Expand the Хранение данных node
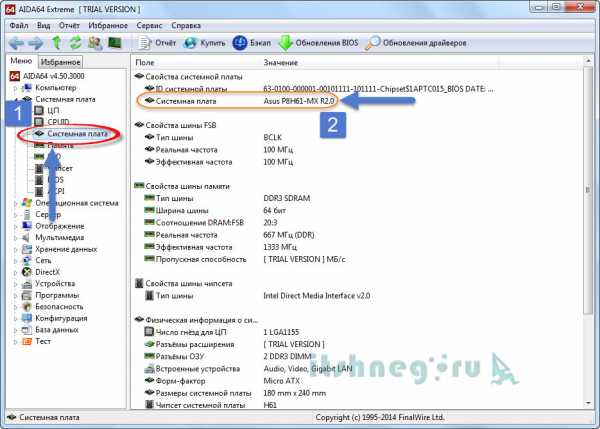The width and height of the screenshot is (600, 429). coord(16,250)
